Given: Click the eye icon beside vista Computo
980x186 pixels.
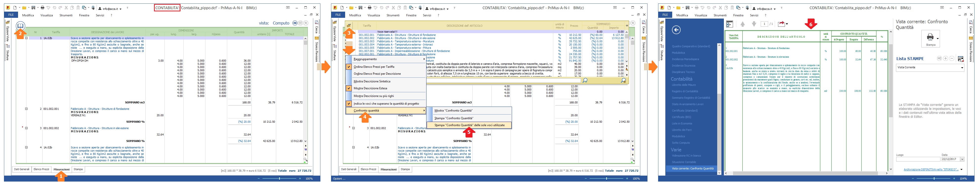Looking at the screenshot, I should 294,23.
